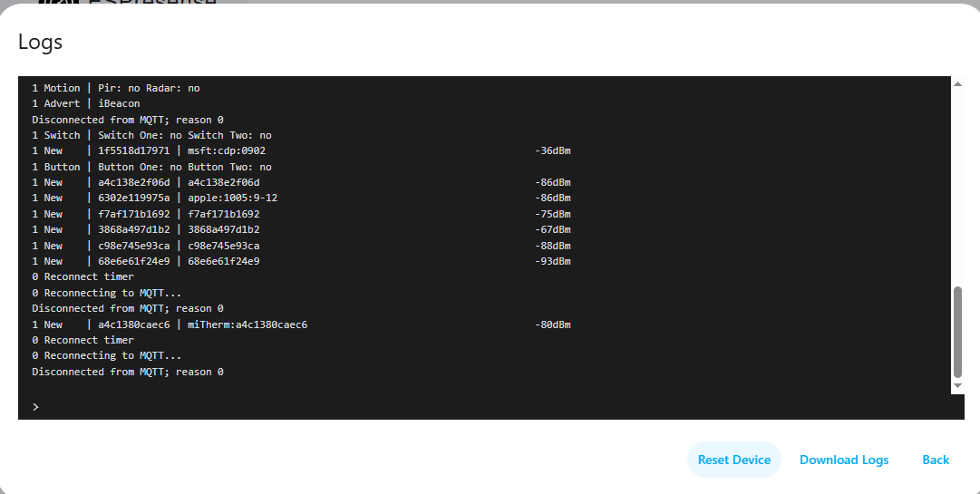Click the miTherm:a4c1380caec6 log entry
The height and width of the screenshot is (494, 980).
247,324
